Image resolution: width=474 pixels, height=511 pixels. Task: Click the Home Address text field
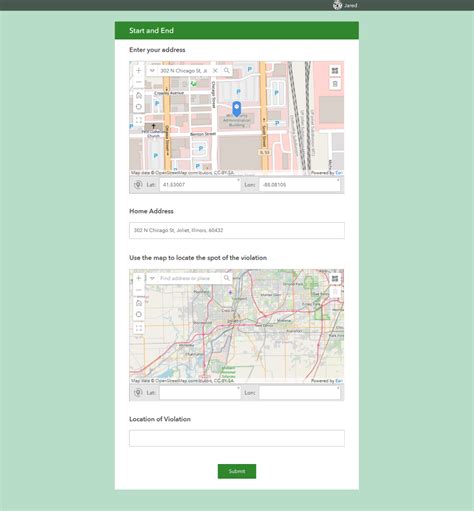[x=237, y=230]
